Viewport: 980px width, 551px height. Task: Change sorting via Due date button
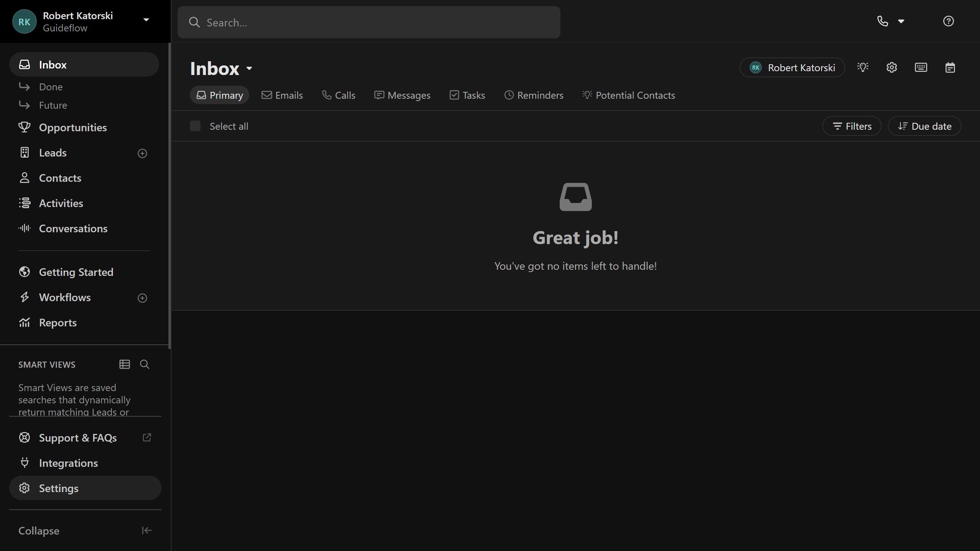[924, 126]
